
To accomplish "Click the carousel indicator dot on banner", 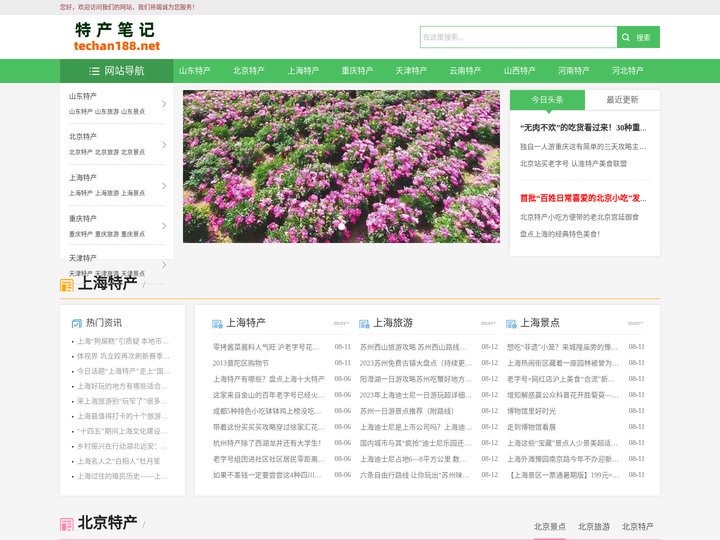I will coord(342,226).
